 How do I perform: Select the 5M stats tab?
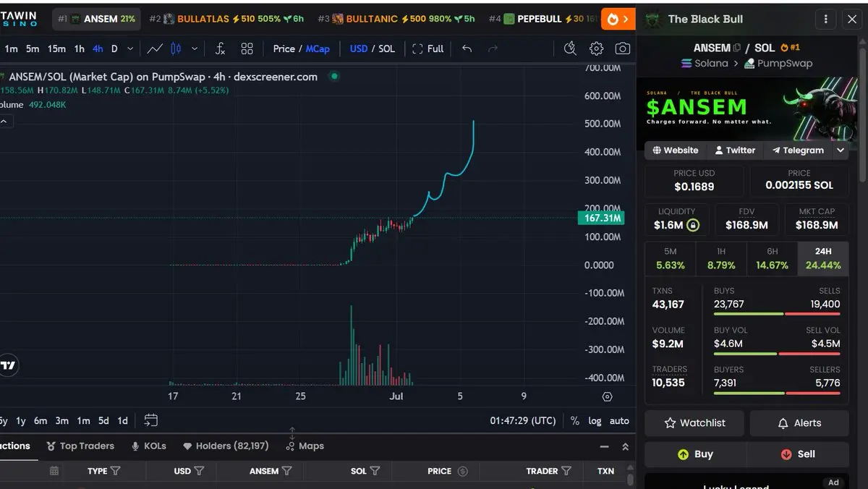[670, 258]
